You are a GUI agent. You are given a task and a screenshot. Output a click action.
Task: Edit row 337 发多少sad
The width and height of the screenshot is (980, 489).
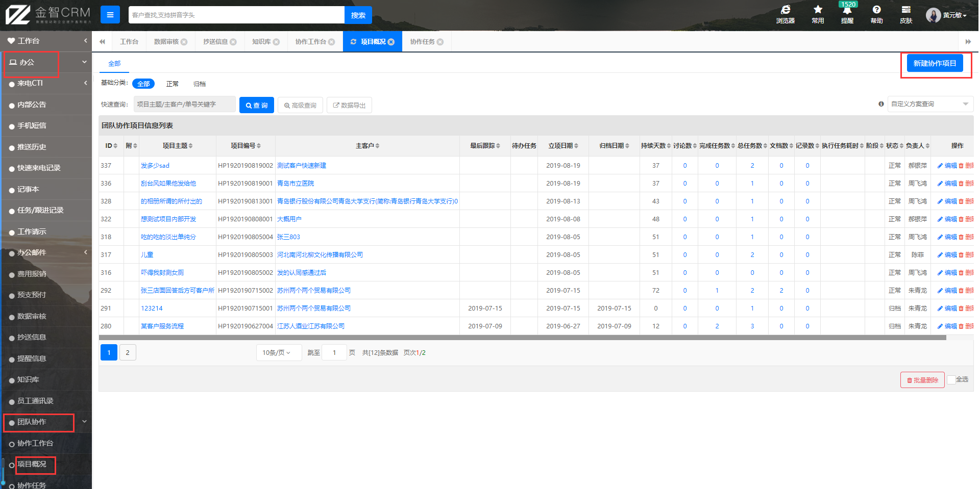tap(947, 166)
